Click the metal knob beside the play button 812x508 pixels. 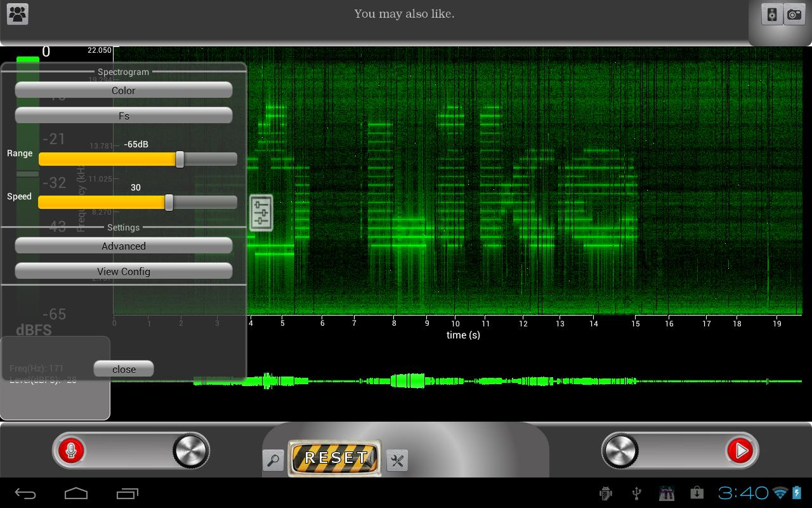pos(621,451)
